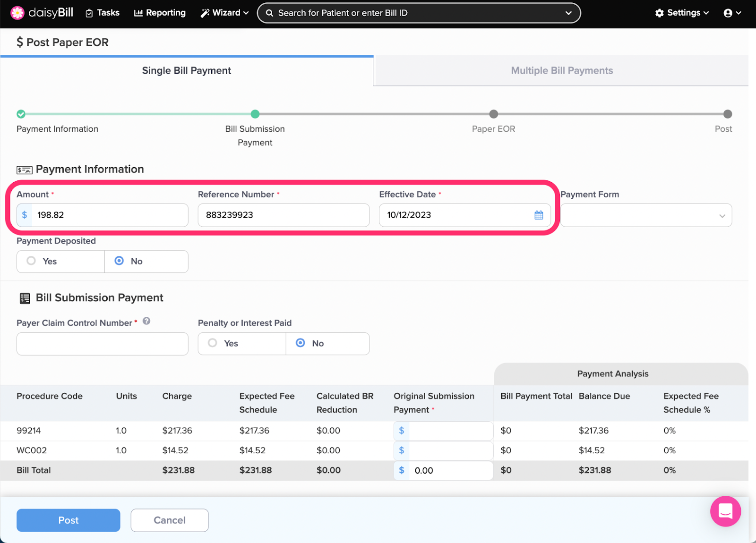Viewport: 756px width, 543px height.
Task: Select Yes for Penalty or Interest Paid
Action: 213,343
